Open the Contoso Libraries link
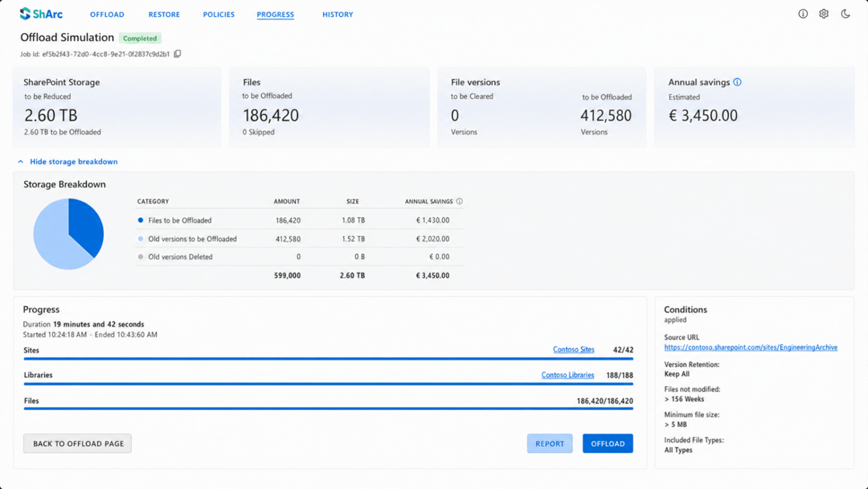Image resolution: width=868 pixels, height=489 pixels. click(567, 375)
